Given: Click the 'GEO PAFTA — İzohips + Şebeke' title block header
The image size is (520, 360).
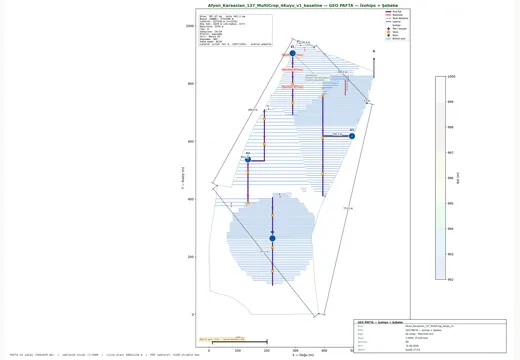Looking at the screenshot, I should coord(380,322).
